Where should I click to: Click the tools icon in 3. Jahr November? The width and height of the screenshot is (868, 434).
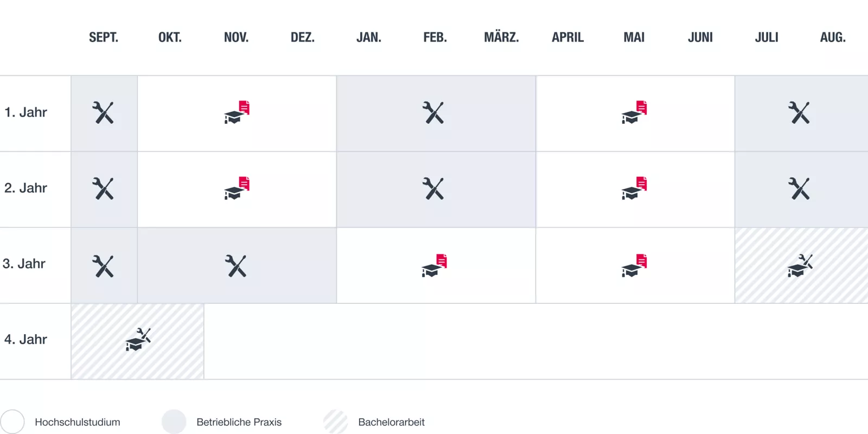click(x=236, y=266)
